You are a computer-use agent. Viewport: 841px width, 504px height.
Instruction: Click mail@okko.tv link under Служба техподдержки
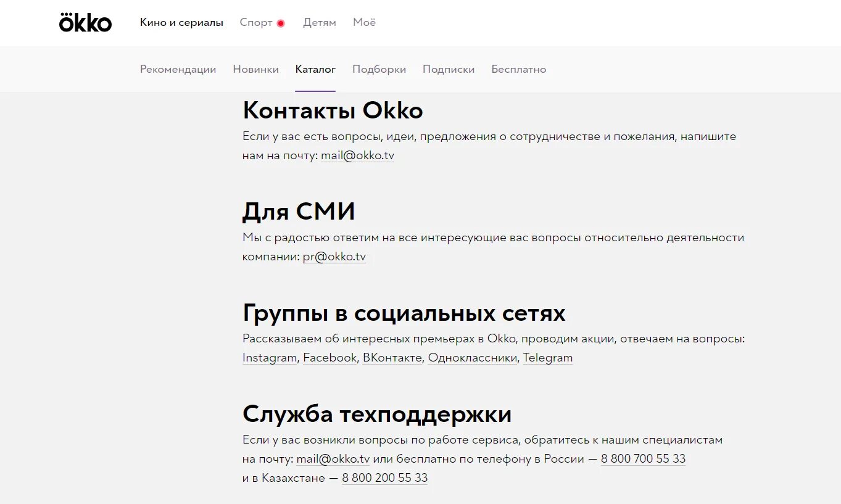pyautogui.click(x=333, y=459)
